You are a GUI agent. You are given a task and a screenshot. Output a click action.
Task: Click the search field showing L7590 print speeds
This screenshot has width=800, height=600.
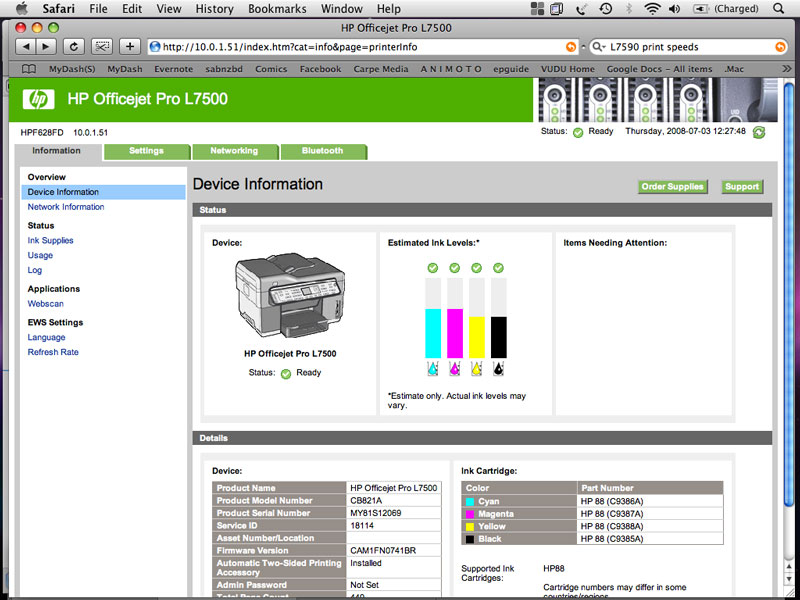click(x=688, y=47)
